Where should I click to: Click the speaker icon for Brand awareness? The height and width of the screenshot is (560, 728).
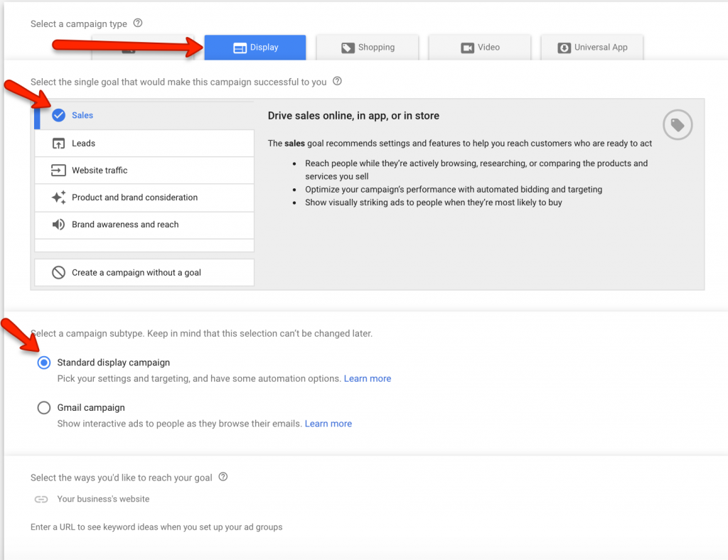[58, 225]
